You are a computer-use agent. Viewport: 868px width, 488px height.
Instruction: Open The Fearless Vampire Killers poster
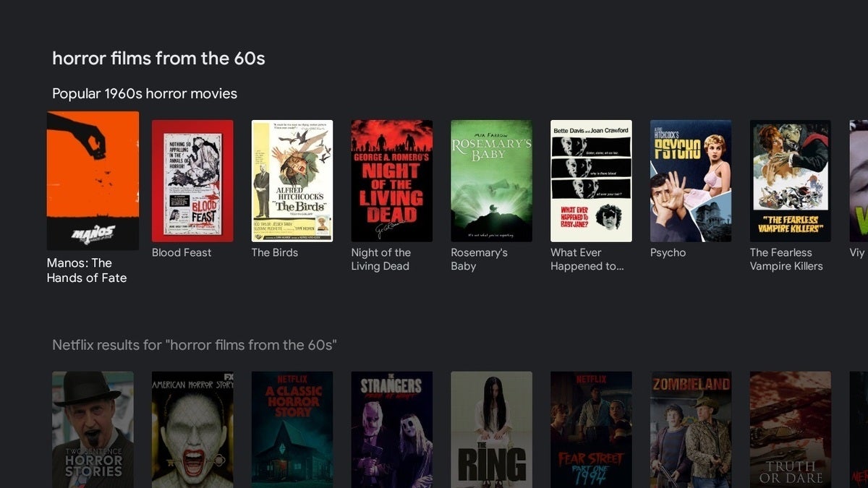click(791, 181)
